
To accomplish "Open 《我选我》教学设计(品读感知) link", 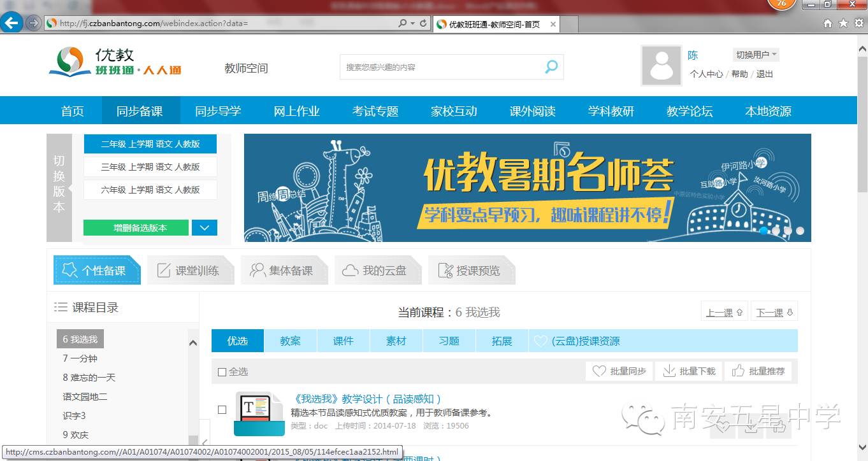I will click(x=366, y=399).
